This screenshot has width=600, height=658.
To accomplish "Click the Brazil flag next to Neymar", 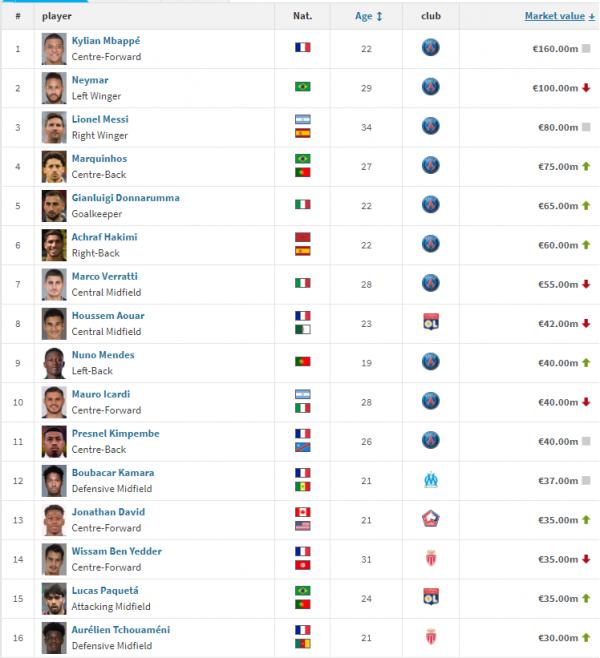I will (x=302, y=87).
